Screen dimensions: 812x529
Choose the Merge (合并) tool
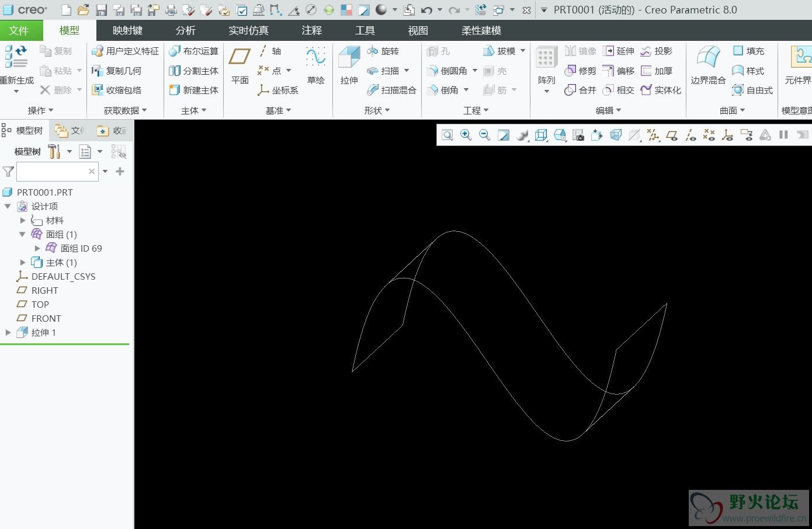pyautogui.click(x=580, y=90)
